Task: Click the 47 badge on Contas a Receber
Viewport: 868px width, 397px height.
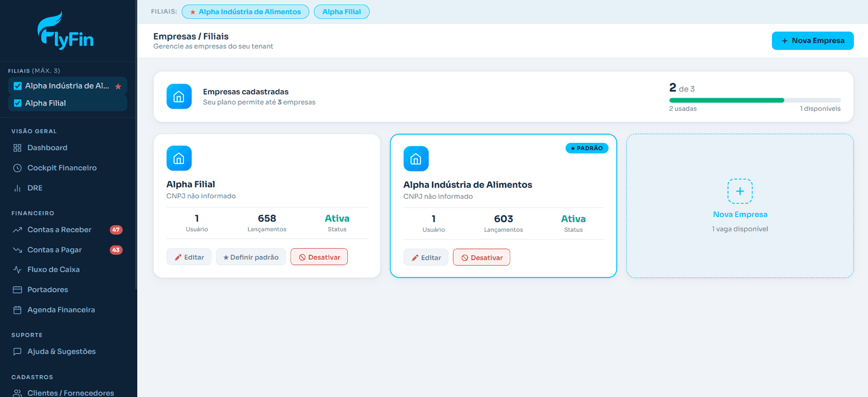Action: [x=116, y=230]
